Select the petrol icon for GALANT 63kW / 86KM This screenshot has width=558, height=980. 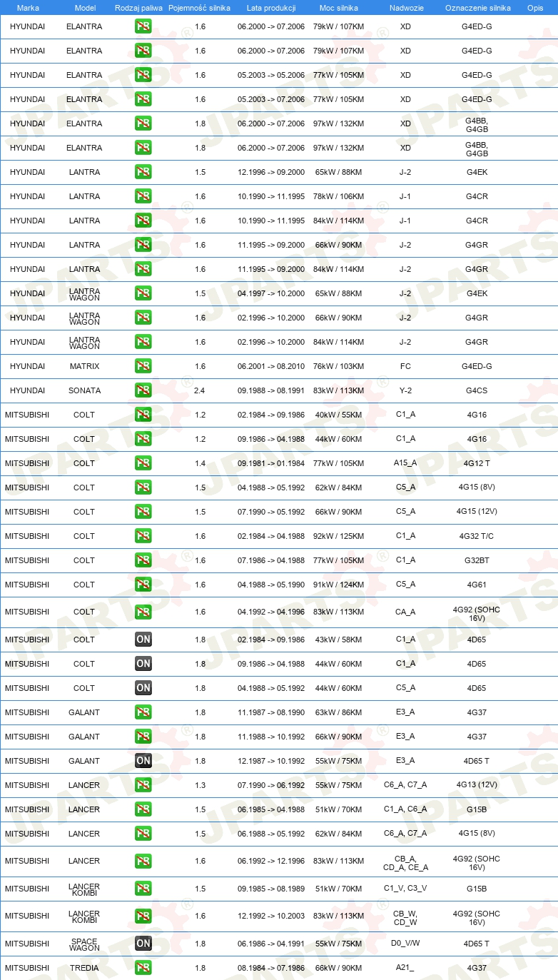[x=143, y=712]
